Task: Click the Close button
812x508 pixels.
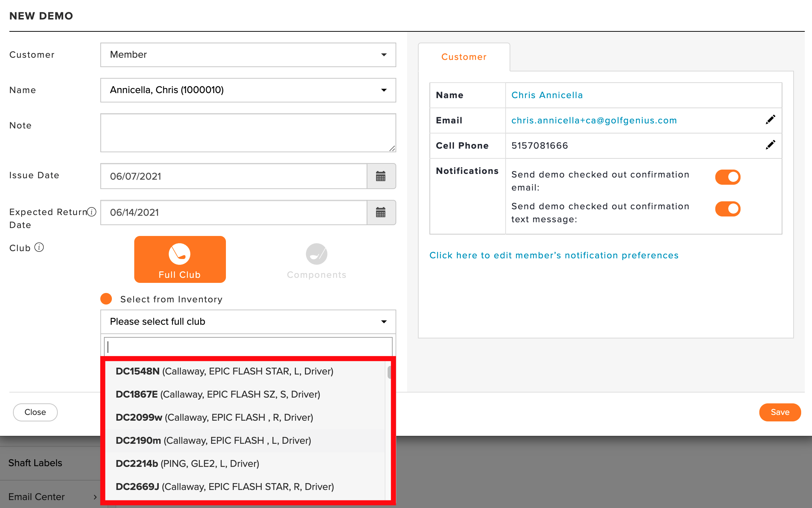Action: [35, 412]
